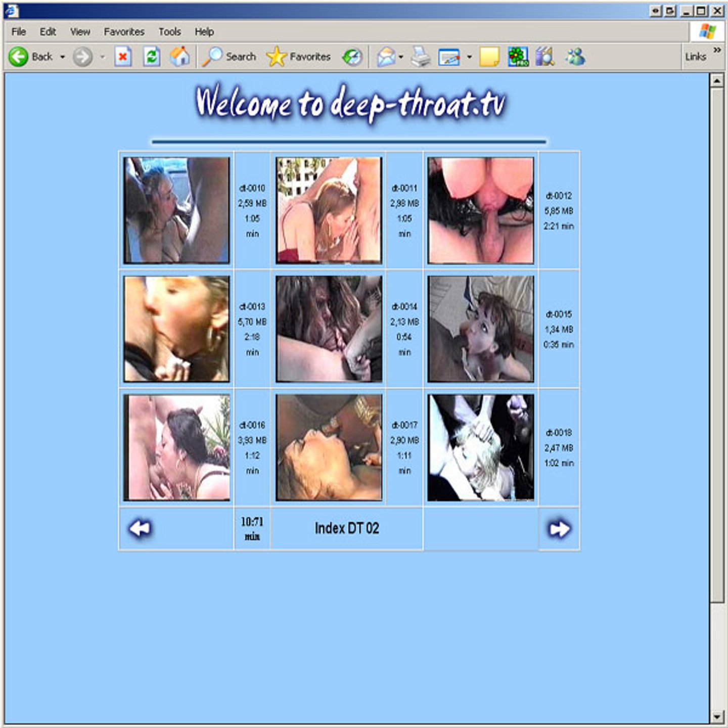Go to previous page via left arrow
Image resolution: width=728 pixels, height=728 pixels.
[x=140, y=529]
